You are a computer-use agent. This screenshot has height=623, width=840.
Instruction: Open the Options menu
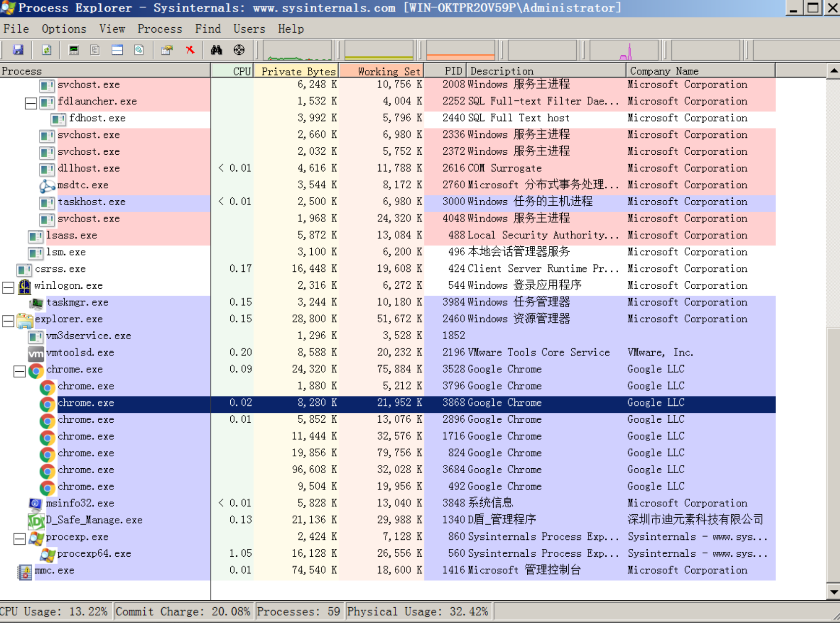pyautogui.click(x=64, y=29)
